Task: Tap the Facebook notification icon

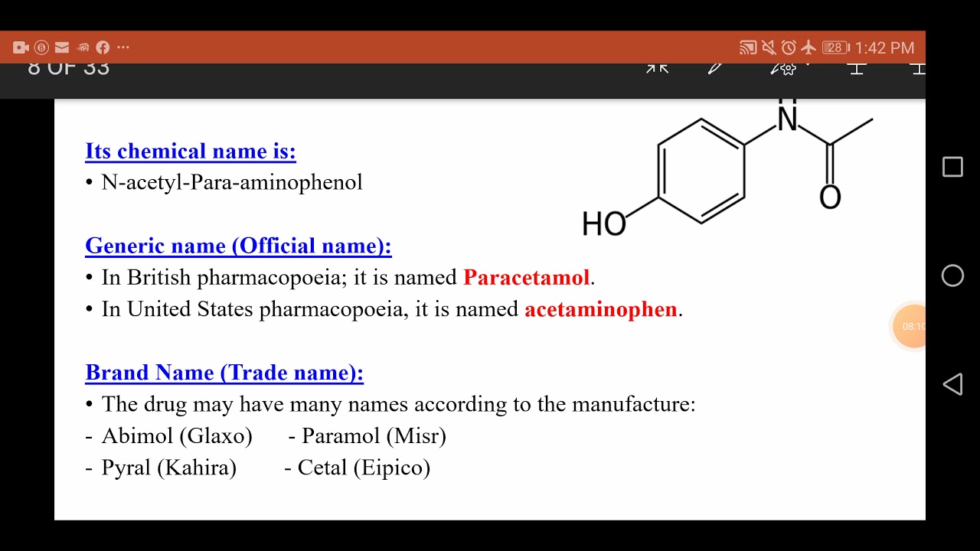Action: click(x=103, y=47)
